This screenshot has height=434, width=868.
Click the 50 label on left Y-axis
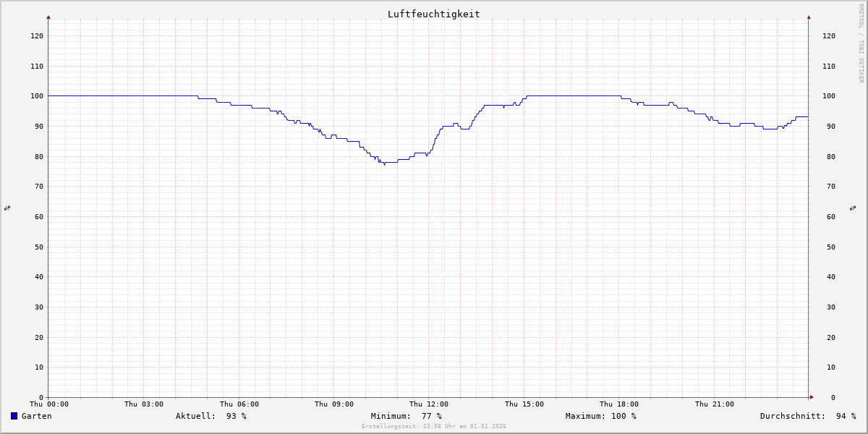coord(36,247)
